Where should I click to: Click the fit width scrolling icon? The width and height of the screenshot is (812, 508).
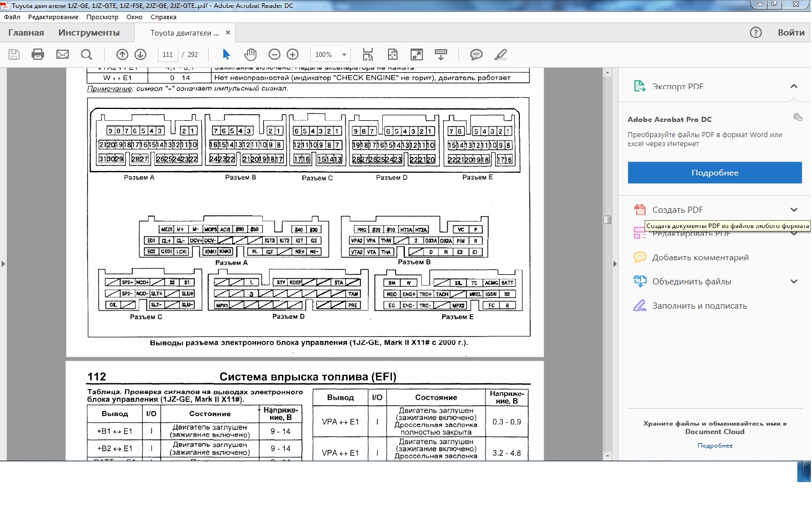coord(368,55)
